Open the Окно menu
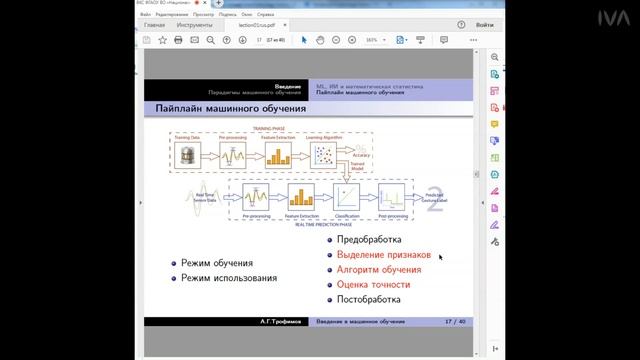 coord(247,14)
